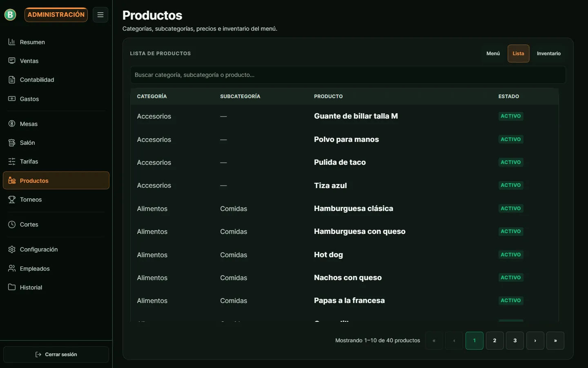
Task: Click the Historial folder icon
Action: click(12, 287)
